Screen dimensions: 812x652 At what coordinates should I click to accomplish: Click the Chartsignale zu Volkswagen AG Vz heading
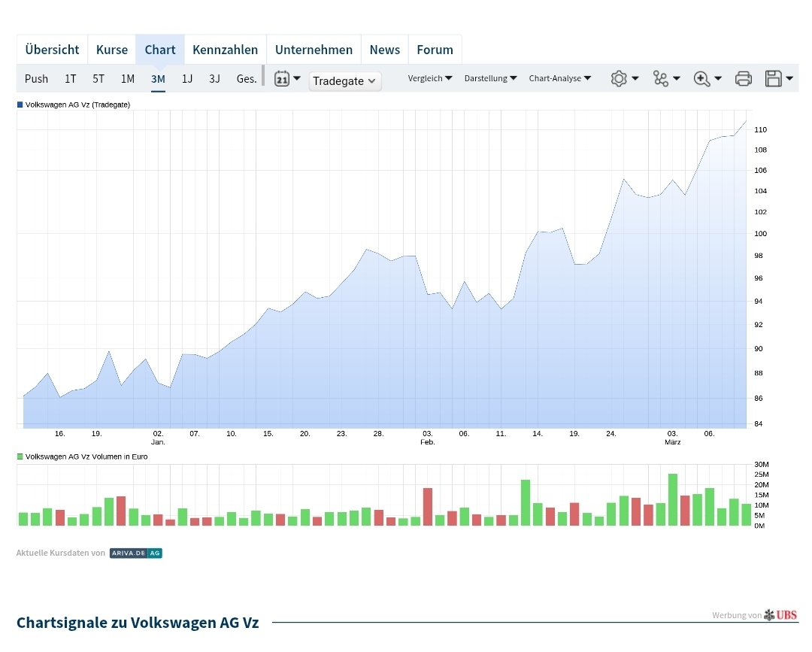tap(138, 623)
